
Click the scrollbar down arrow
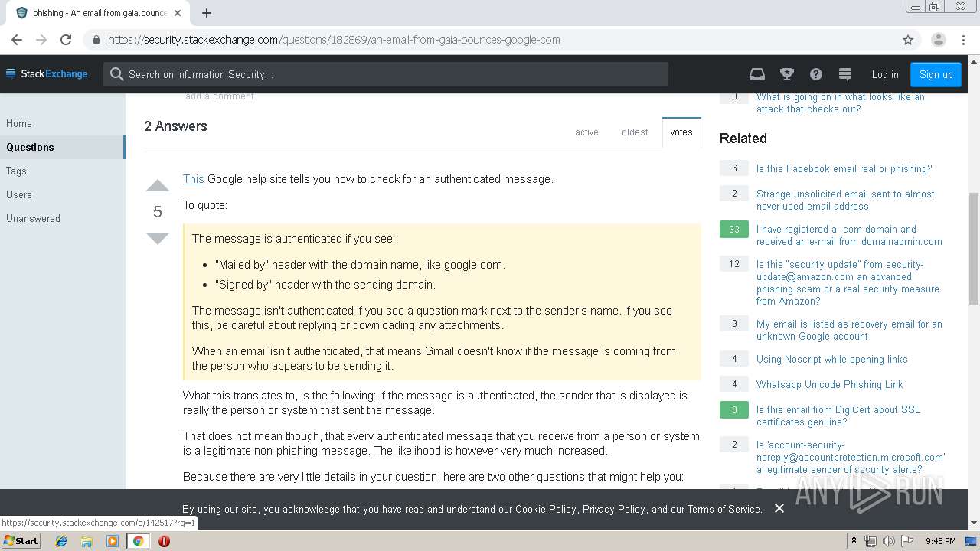[973, 523]
